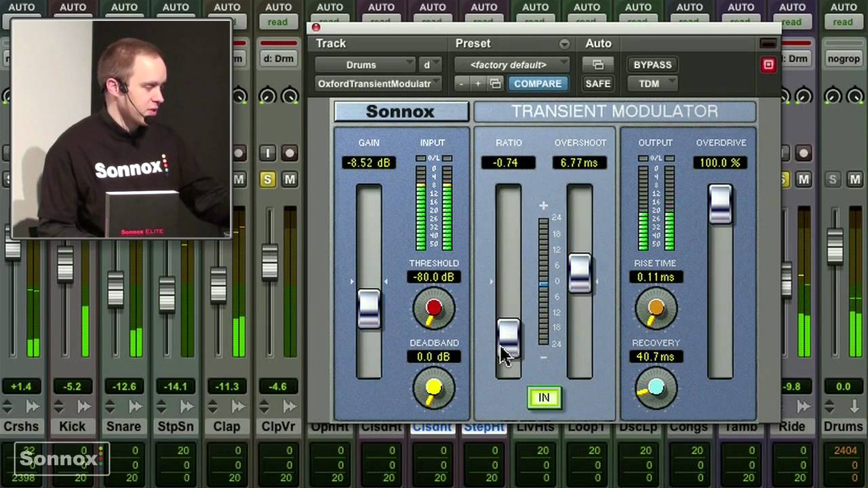Close the plugin window with red dot

tap(316, 28)
